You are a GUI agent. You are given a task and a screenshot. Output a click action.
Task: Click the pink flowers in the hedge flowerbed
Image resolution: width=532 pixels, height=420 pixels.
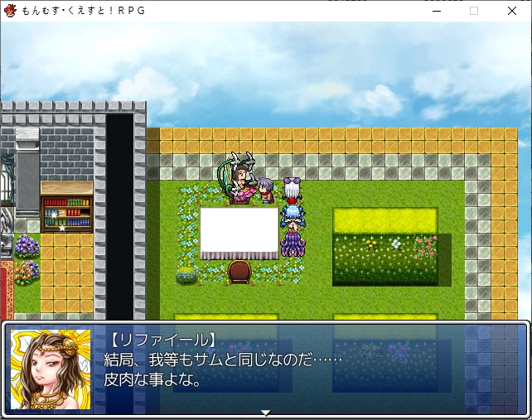pyautogui.click(x=425, y=247)
